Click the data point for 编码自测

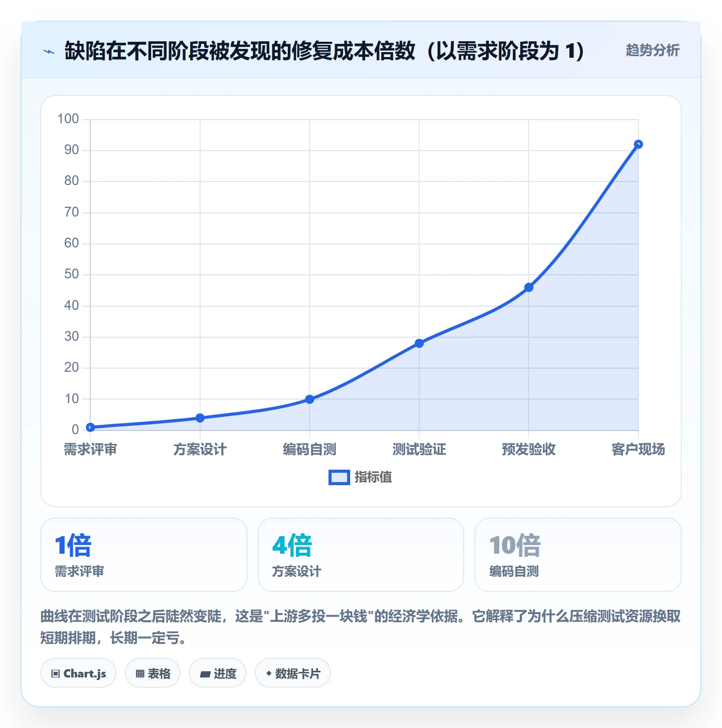309,399
